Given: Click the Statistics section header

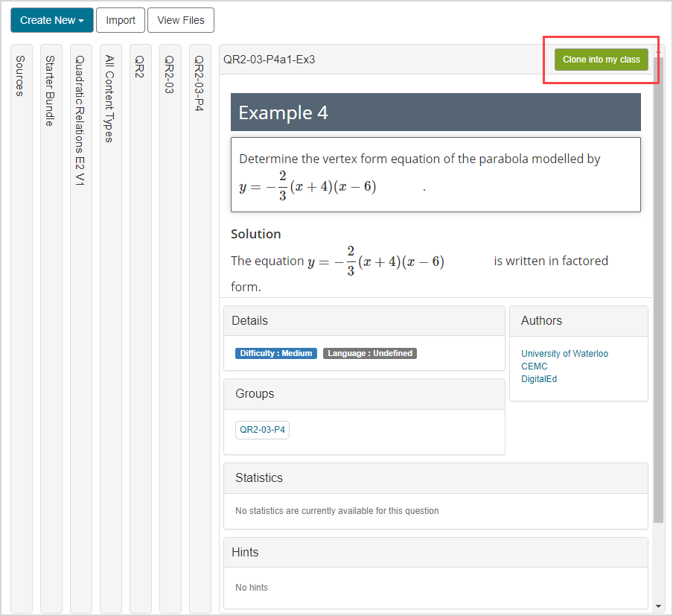Looking at the screenshot, I should tap(436, 478).
